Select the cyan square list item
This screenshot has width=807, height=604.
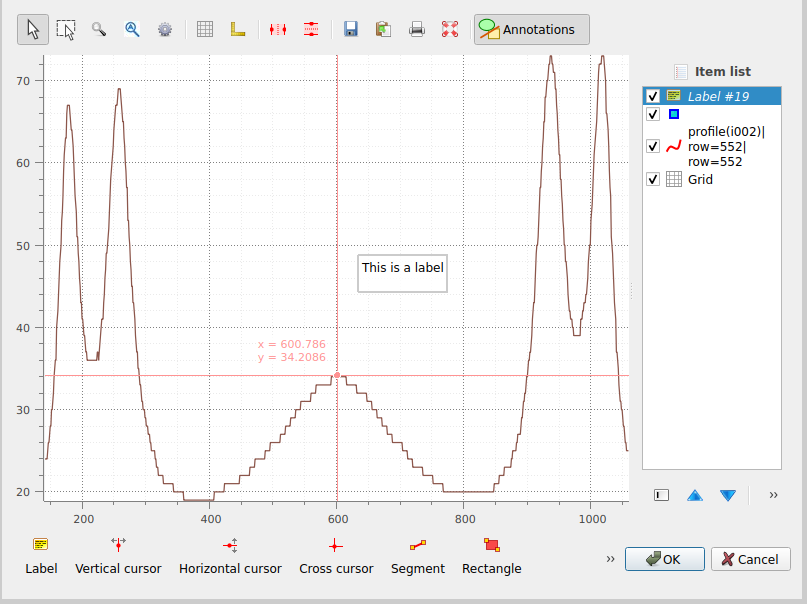pos(712,114)
